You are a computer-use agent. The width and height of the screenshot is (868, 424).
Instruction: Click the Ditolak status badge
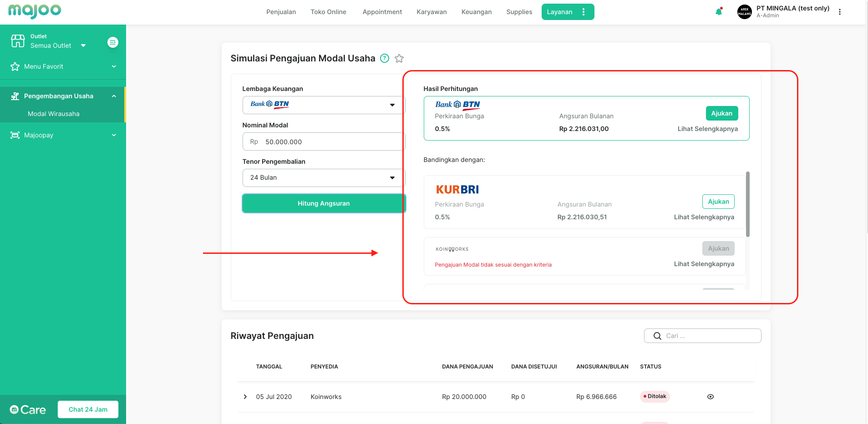(655, 396)
